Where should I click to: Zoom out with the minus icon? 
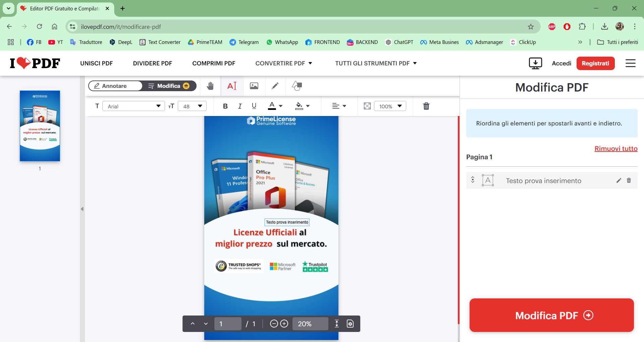coord(274,324)
